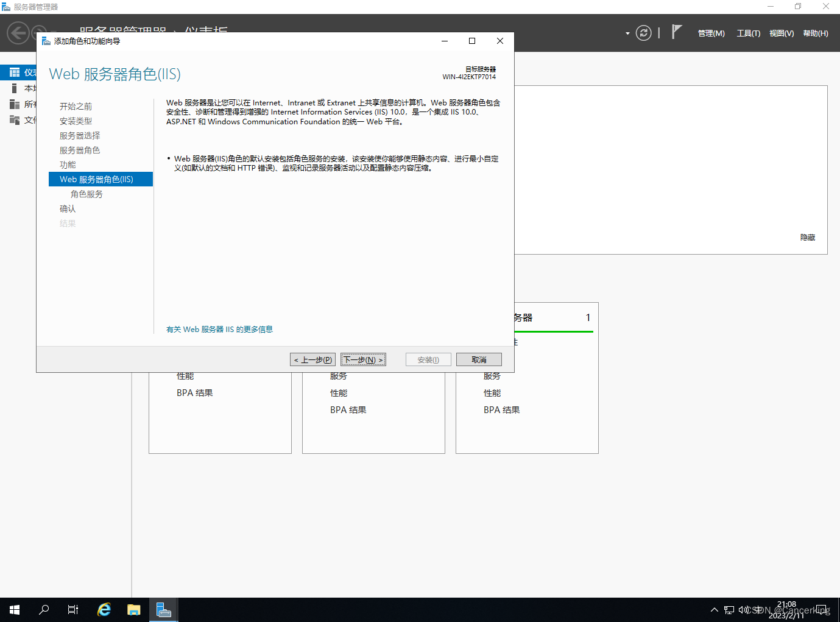Click 隐藏 link in welcome panel
The image size is (840, 622).
(808, 238)
